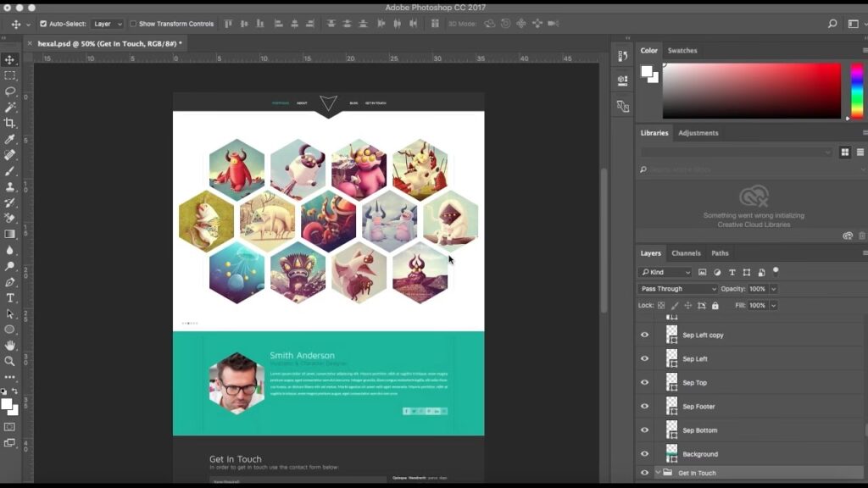
Task: Hide the Sep Footer layer
Action: pyautogui.click(x=644, y=407)
